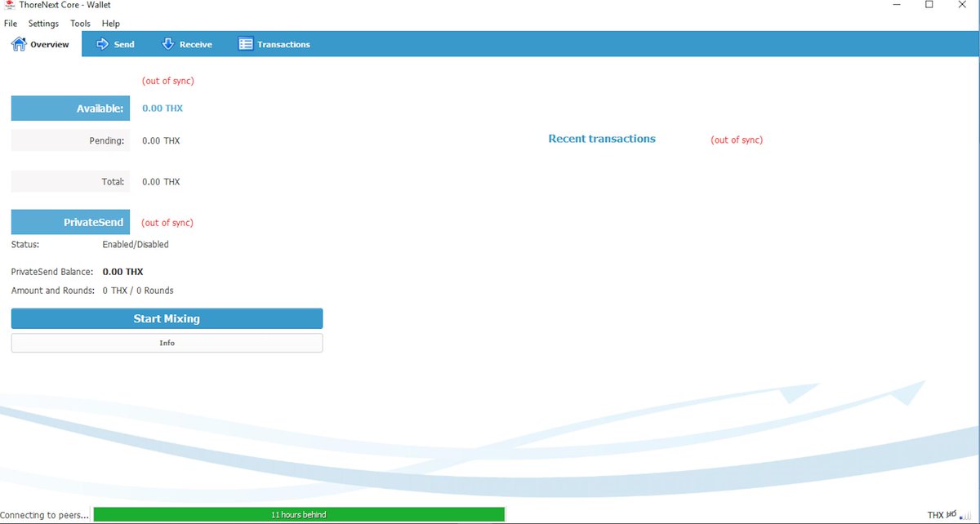Click the Start Mixing button
The width and height of the screenshot is (980, 524).
pos(167,318)
